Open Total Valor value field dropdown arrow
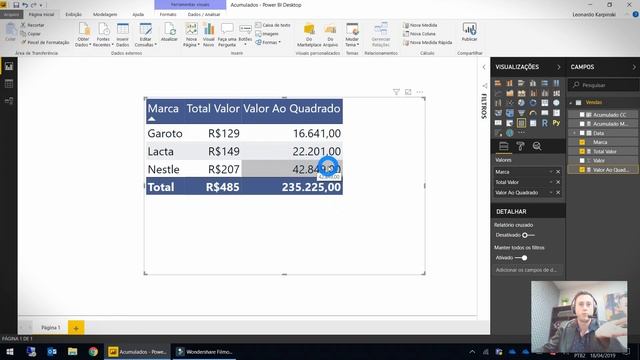Image resolution: width=640 pixels, height=360 pixels. [x=551, y=182]
